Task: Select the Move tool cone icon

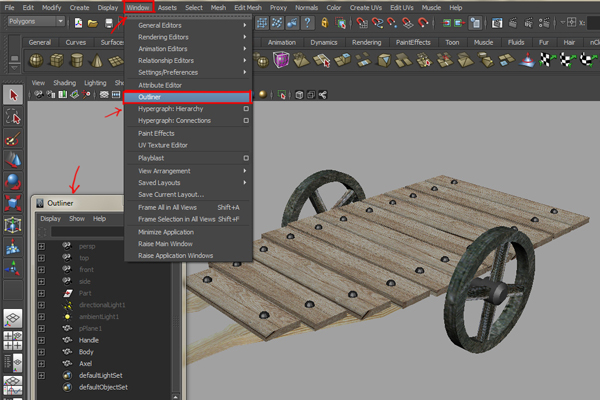Action: tap(13, 160)
